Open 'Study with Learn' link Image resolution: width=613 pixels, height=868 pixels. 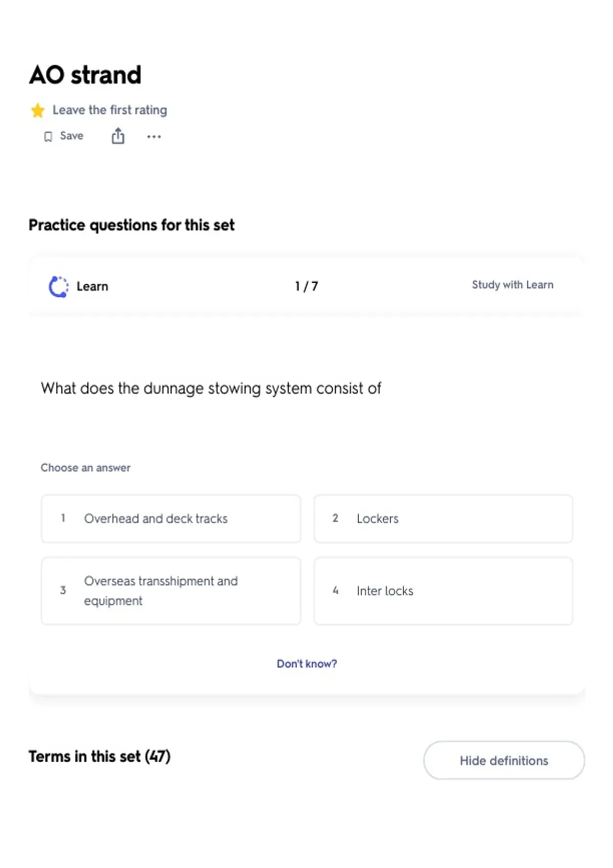point(512,285)
